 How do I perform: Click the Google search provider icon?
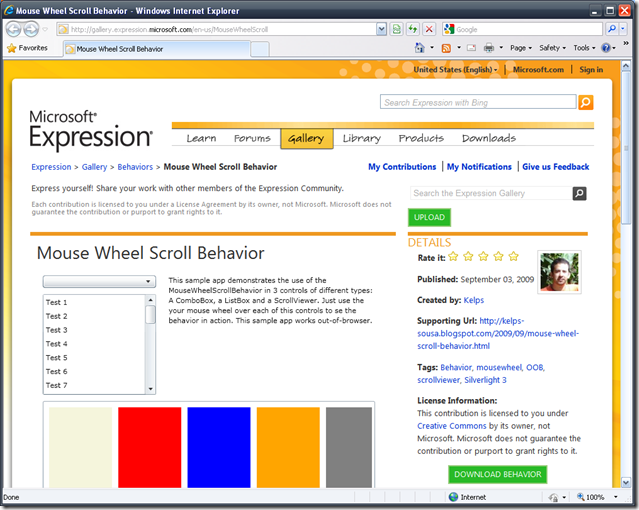(x=449, y=29)
